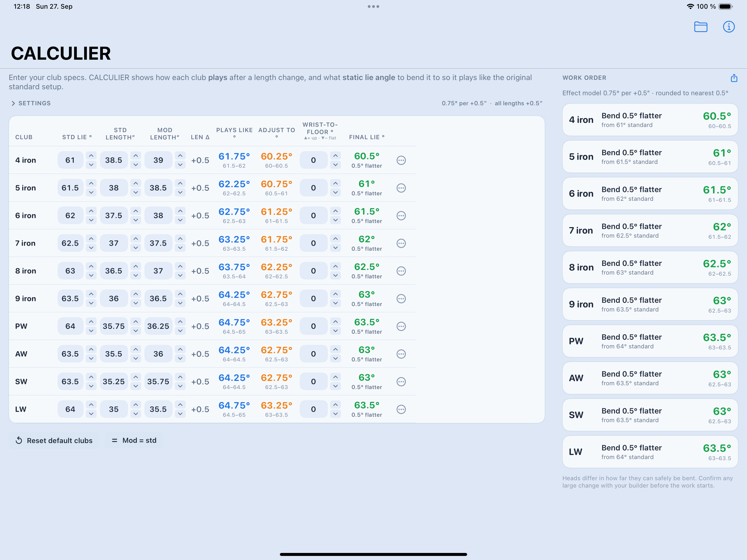The image size is (747, 560).
Task: Decrease 9 iron mod length
Action: point(180,303)
